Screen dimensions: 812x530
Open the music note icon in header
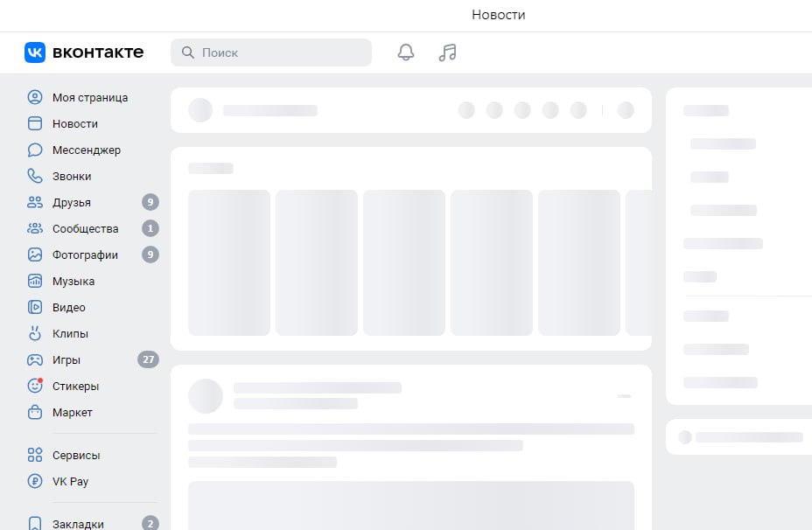(447, 52)
